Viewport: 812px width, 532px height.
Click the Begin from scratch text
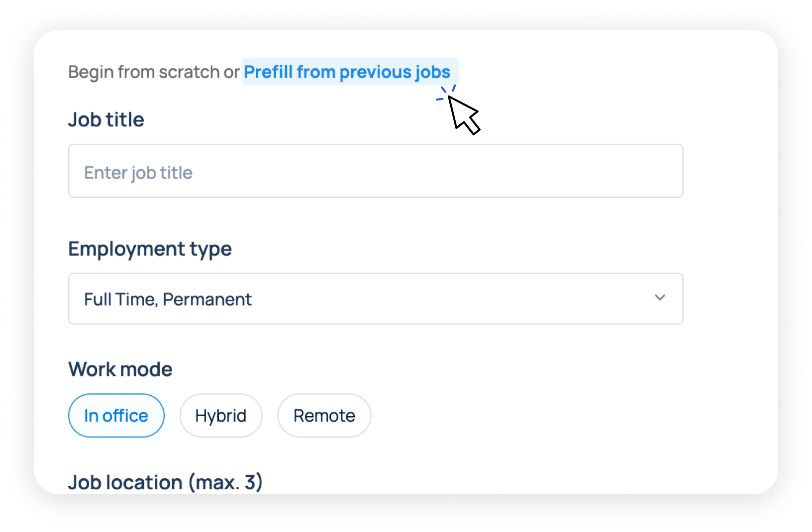144,72
